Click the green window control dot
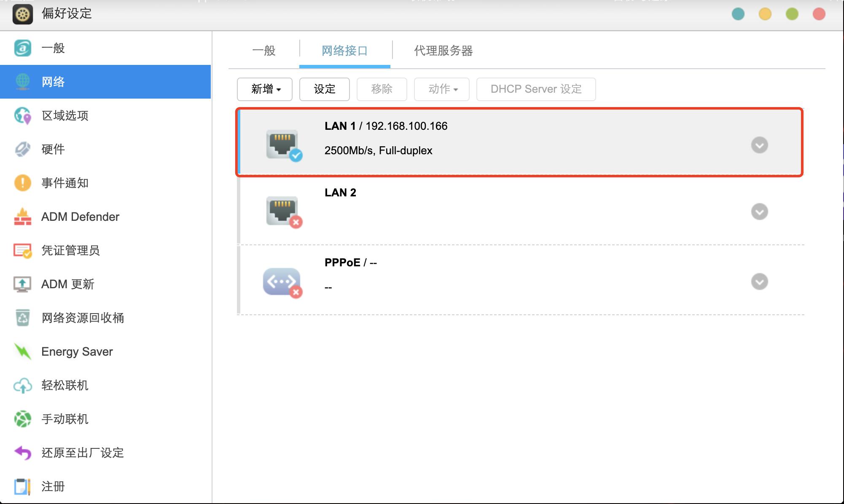 792,14
